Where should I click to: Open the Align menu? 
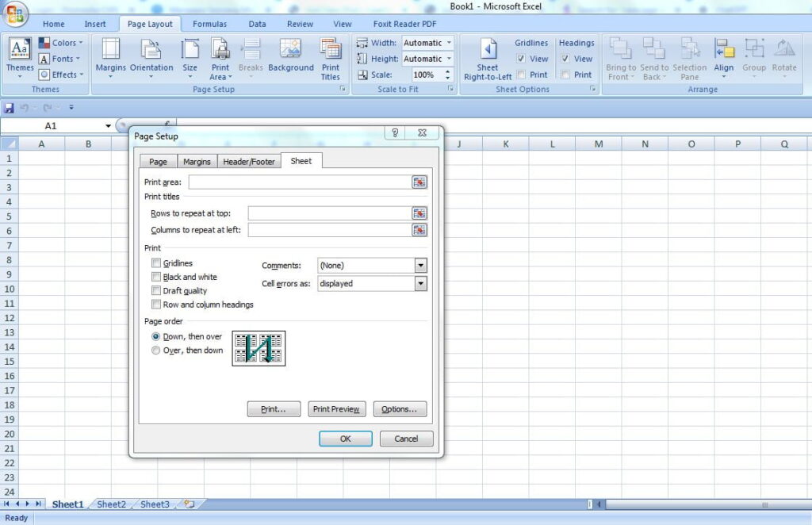(x=723, y=59)
